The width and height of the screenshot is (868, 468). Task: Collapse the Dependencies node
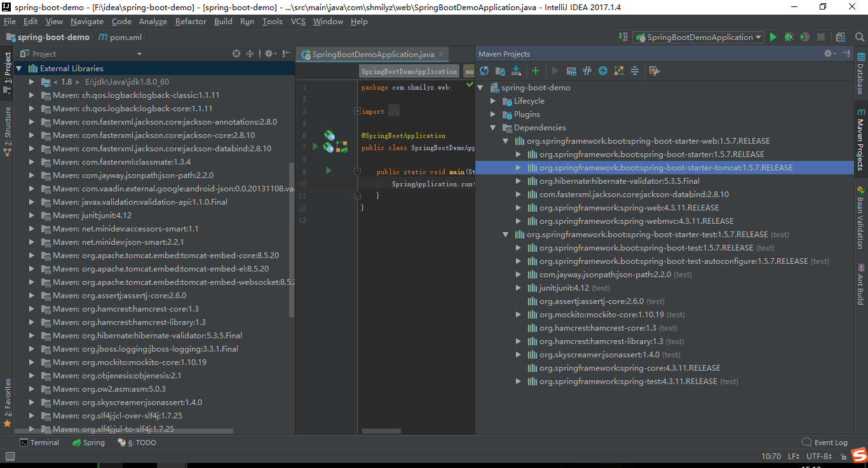[x=492, y=127]
